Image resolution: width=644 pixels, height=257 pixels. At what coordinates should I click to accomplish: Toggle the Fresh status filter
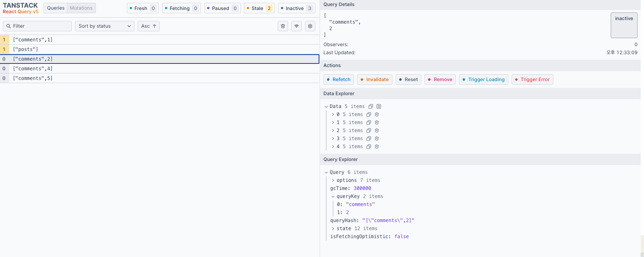coord(142,8)
